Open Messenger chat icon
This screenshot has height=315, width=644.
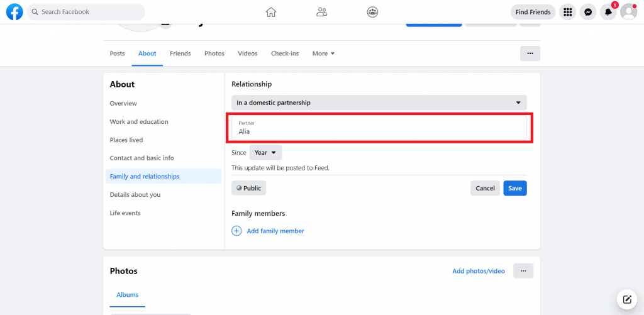tap(588, 12)
